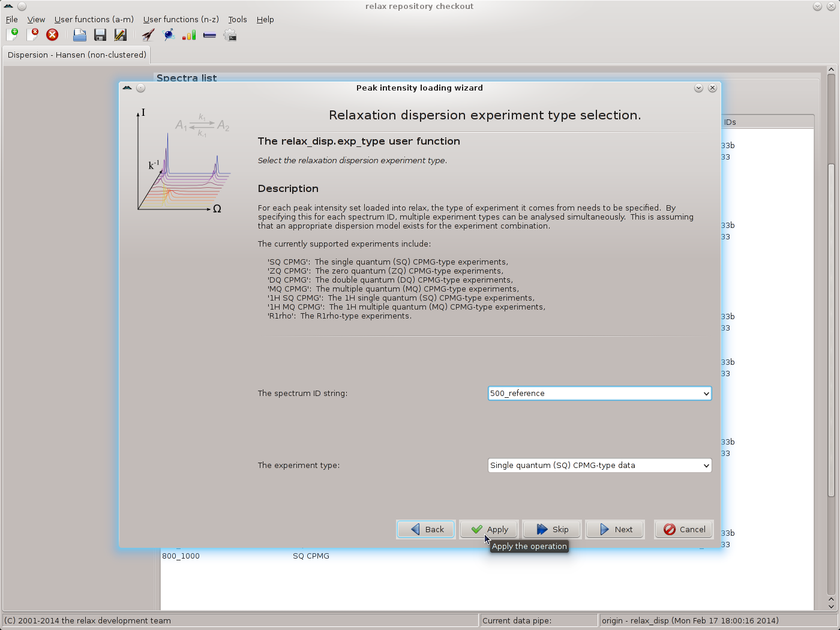
Task: Open the data pipe editor icon
Action: click(209, 35)
